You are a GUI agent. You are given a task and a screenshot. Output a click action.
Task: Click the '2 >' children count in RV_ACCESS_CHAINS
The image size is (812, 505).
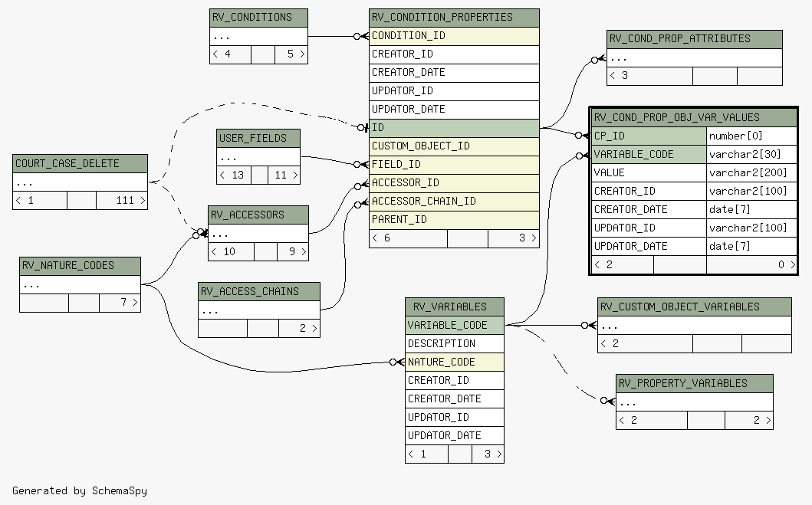[x=299, y=329]
